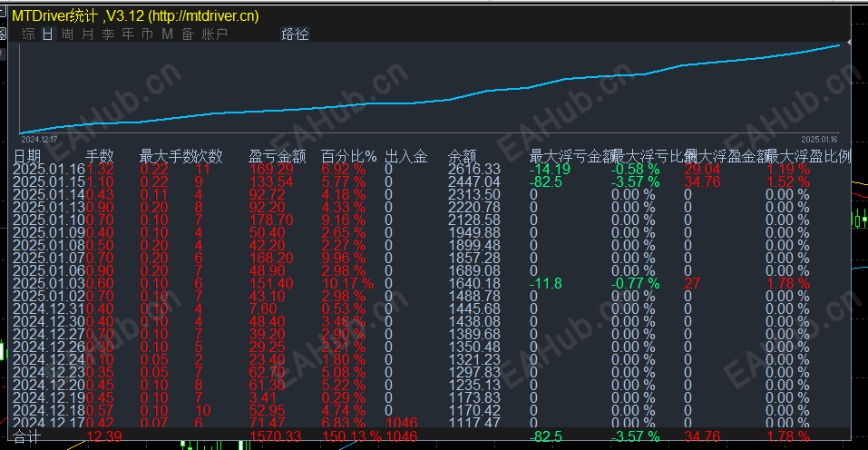Screen dimensions: 868x450
Task: Click profit value 133.54
Action: pyautogui.click(x=271, y=182)
